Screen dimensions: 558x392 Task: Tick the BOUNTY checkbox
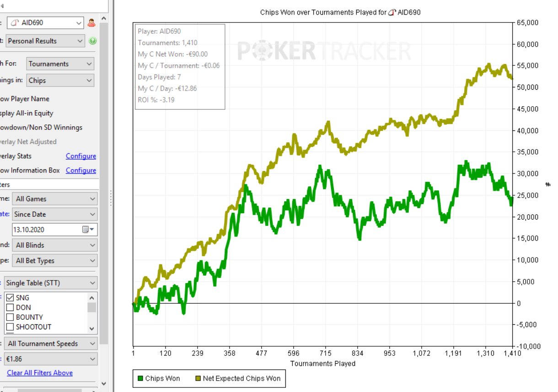tap(10, 317)
